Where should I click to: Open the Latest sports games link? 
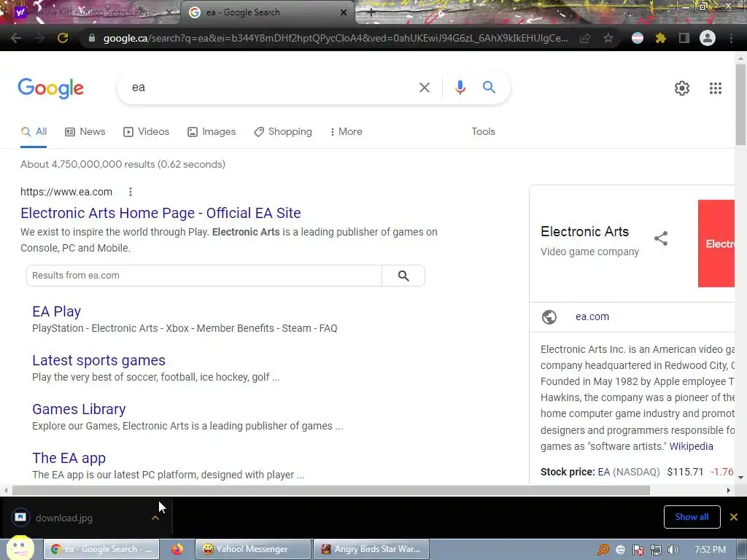tap(98, 360)
